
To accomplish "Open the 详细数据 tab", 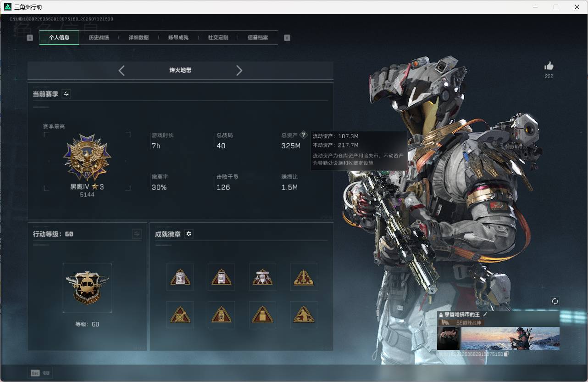I will pos(139,38).
